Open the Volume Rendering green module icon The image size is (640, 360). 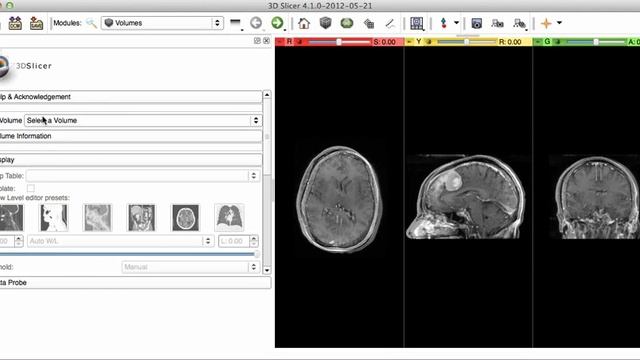click(x=347, y=23)
